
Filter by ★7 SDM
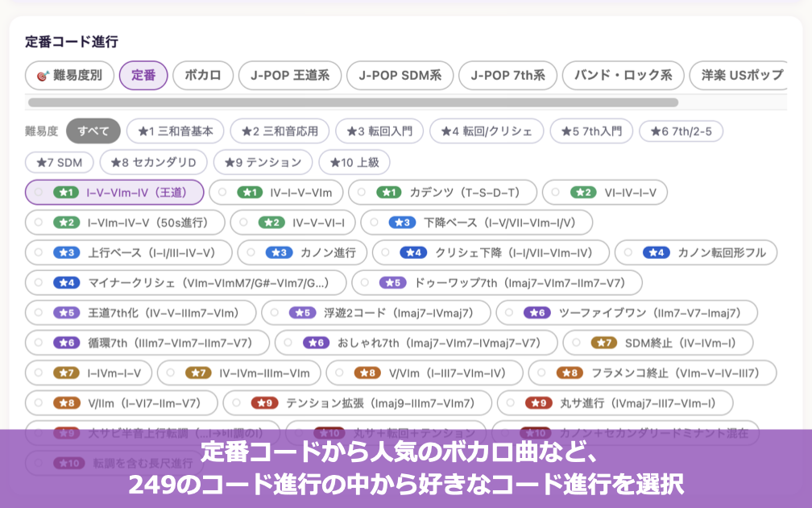coord(60,162)
